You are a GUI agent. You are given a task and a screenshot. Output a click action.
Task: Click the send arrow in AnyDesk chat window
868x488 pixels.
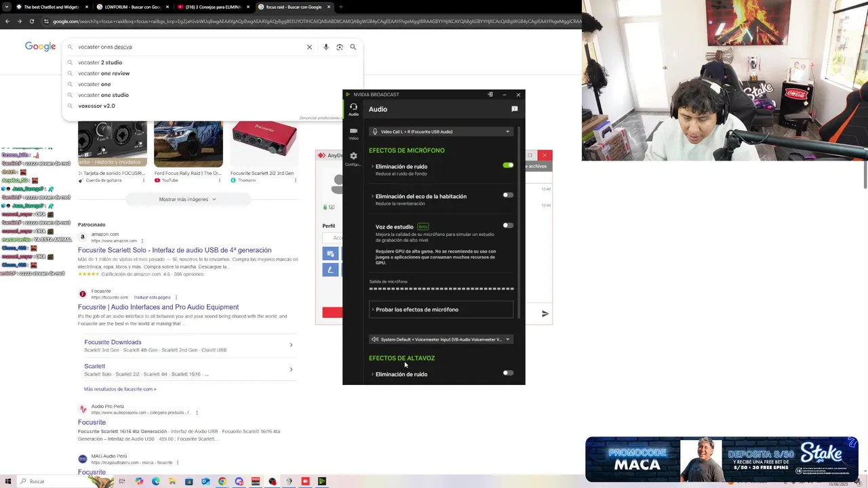(545, 313)
